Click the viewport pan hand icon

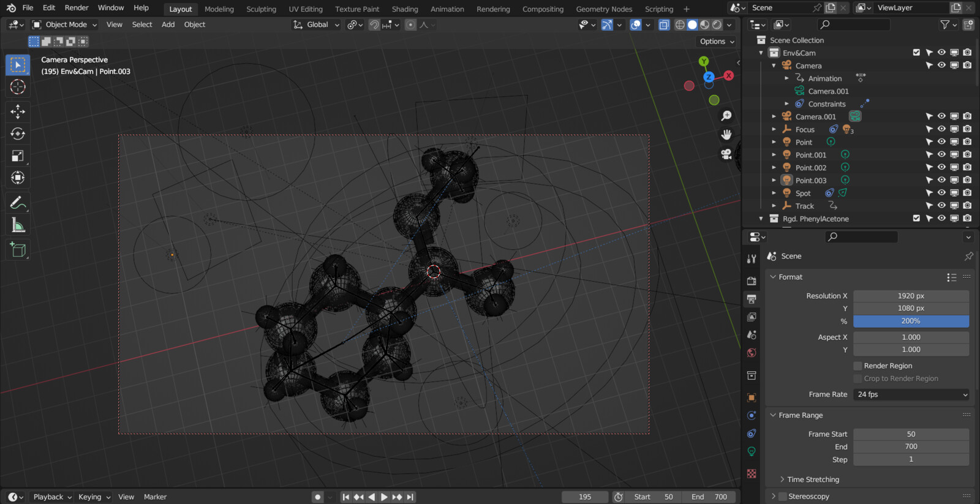point(726,135)
